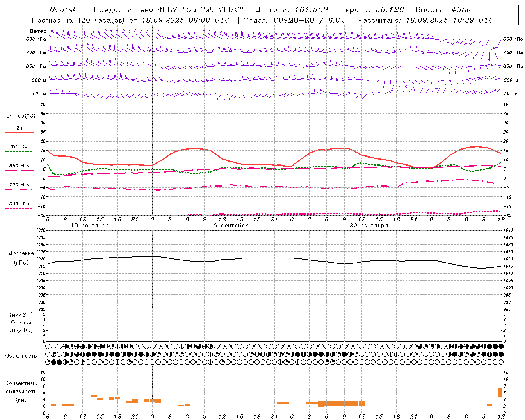Click the date label 18 сентября

[x=90, y=226]
